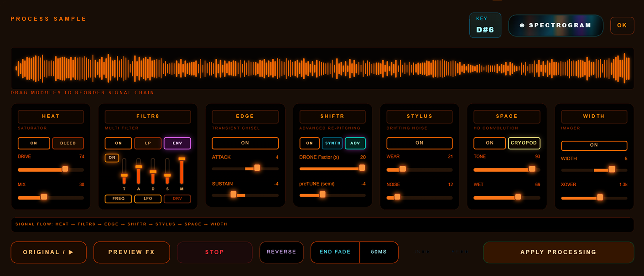Click the OK button
644x276 pixels.
(x=622, y=26)
